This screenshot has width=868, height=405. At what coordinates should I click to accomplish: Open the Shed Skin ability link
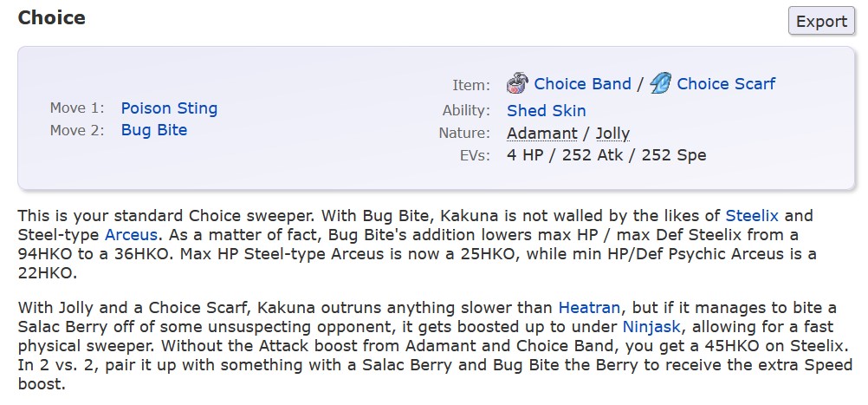(547, 111)
